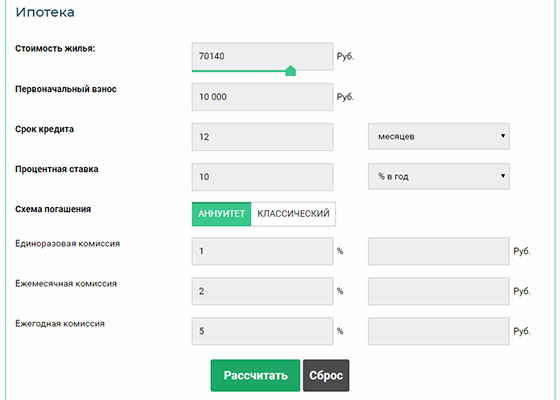
Task: Click the Сброс reset button
Action: click(326, 375)
